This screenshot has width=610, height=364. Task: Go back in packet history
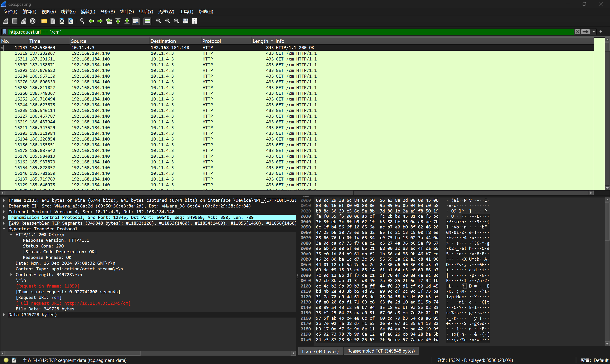(91, 21)
